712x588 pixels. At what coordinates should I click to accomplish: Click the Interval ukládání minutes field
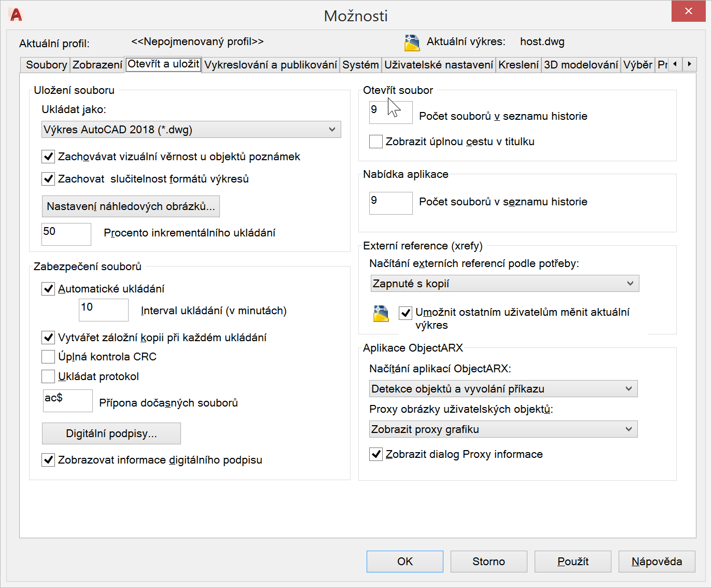click(103, 310)
